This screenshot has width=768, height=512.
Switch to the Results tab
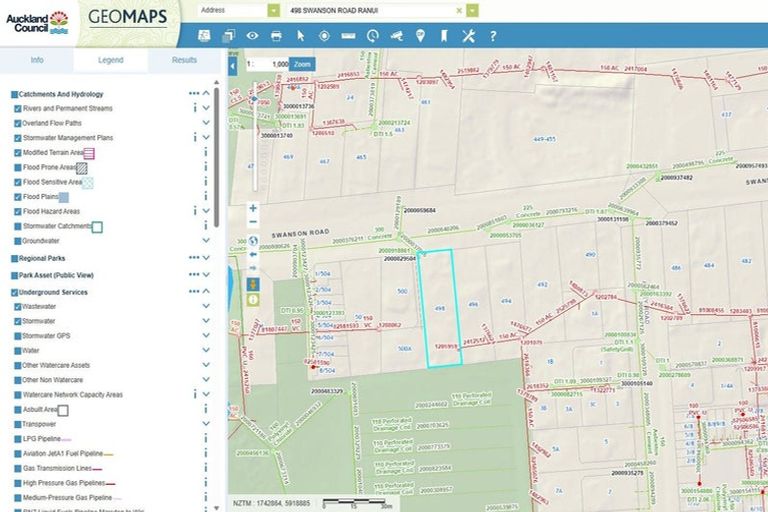coord(184,60)
